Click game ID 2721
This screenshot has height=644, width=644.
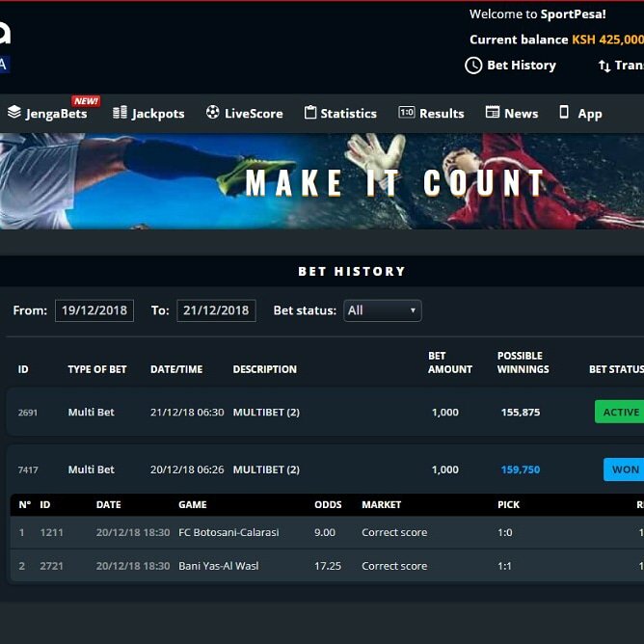point(51,566)
